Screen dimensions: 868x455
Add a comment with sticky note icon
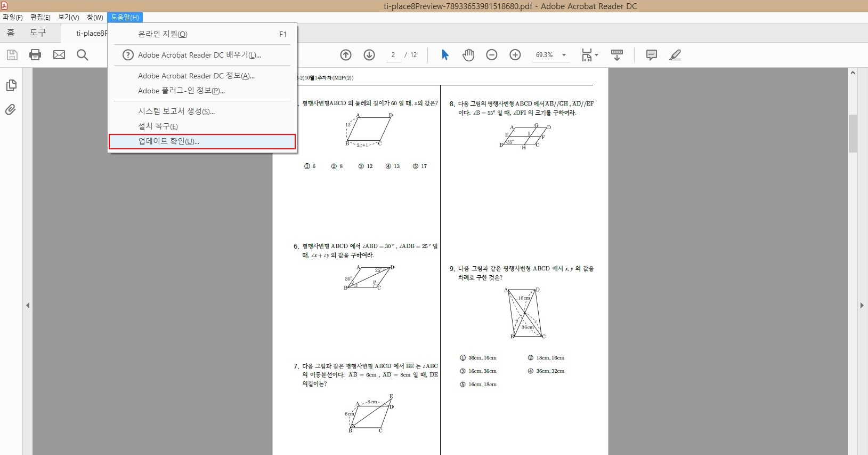[651, 55]
